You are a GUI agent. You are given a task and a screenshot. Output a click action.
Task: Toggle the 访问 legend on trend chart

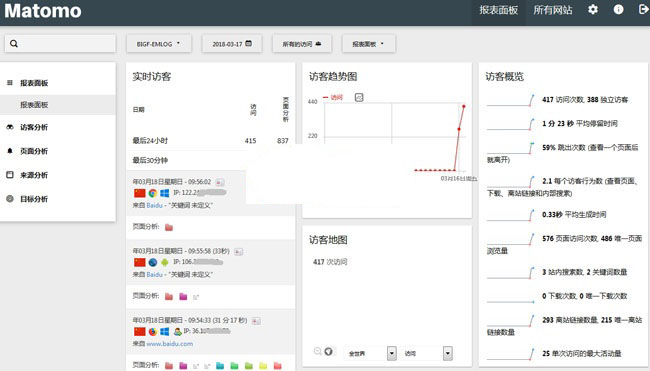(x=333, y=97)
